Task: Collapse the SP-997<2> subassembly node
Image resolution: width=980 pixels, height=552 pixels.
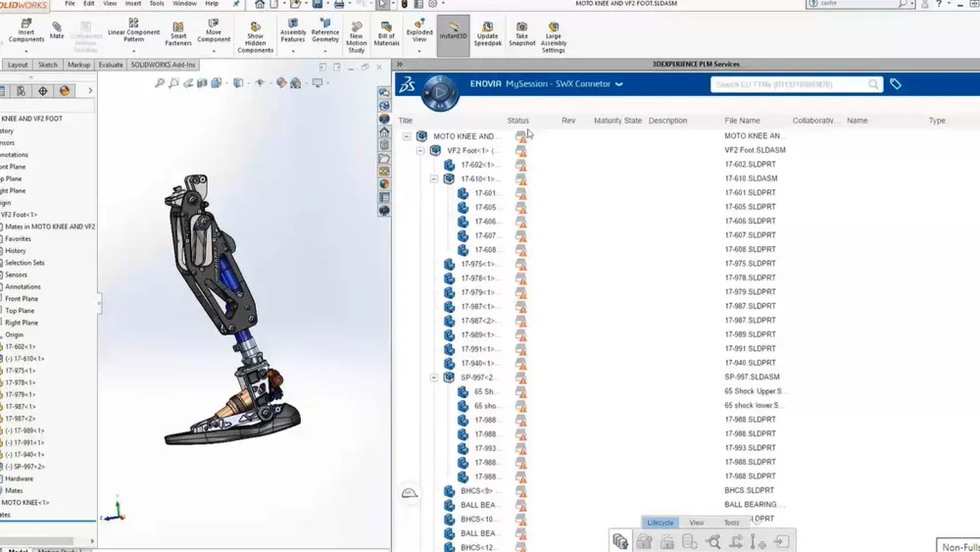Action: 434,377
